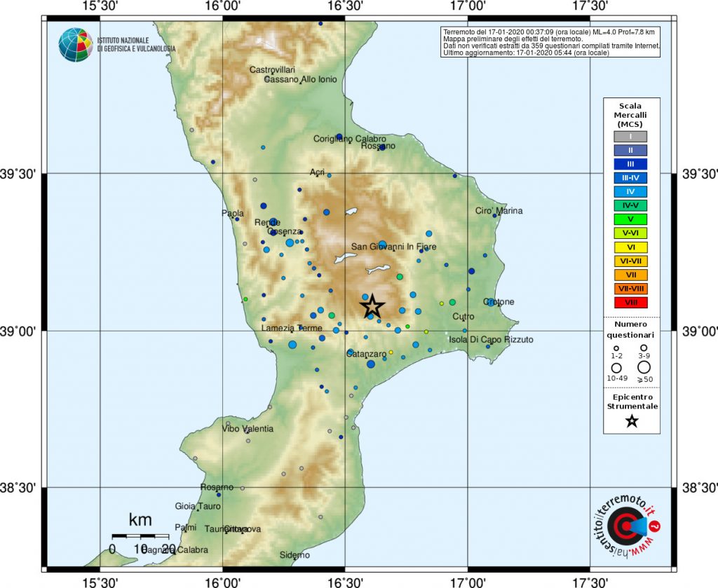Screen dimensions: 718x588
Task: Click the red question-mark icon on the watermark
Action: (654, 526)
